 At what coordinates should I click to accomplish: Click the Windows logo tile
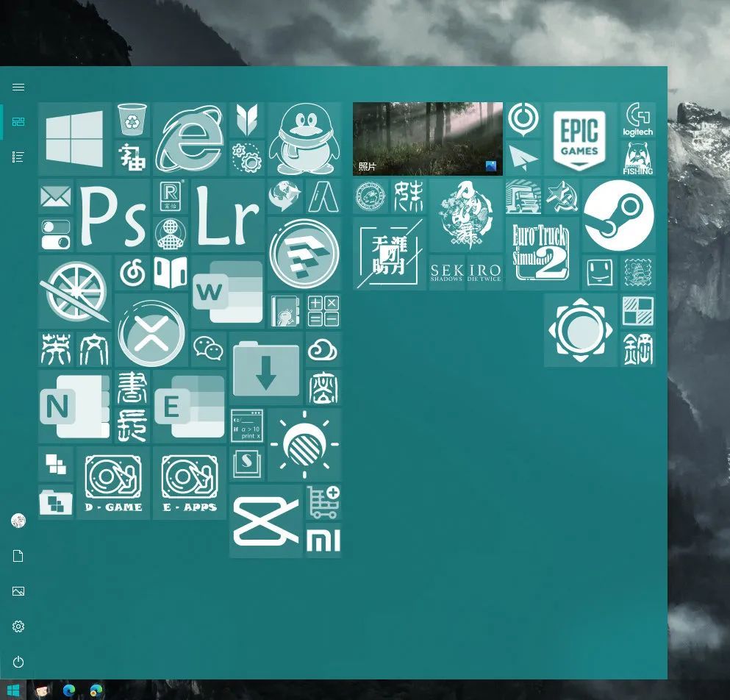point(75,139)
